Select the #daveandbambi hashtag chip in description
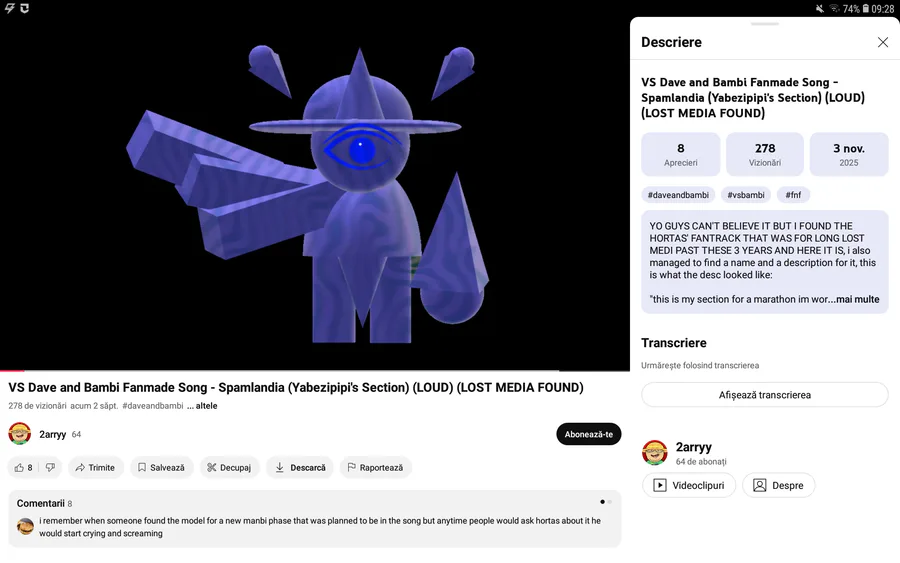The image size is (900, 563). pyautogui.click(x=678, y=195)
